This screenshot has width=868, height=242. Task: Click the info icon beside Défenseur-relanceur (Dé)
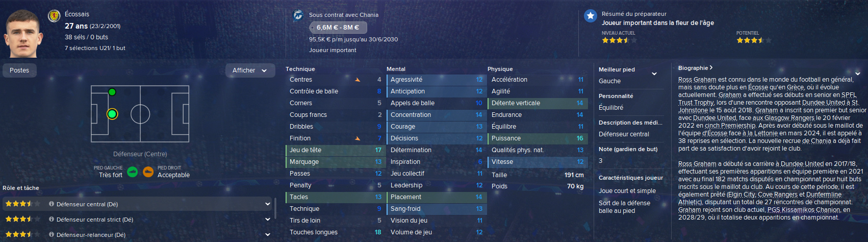pyautogui.click(x=52, y=234)
